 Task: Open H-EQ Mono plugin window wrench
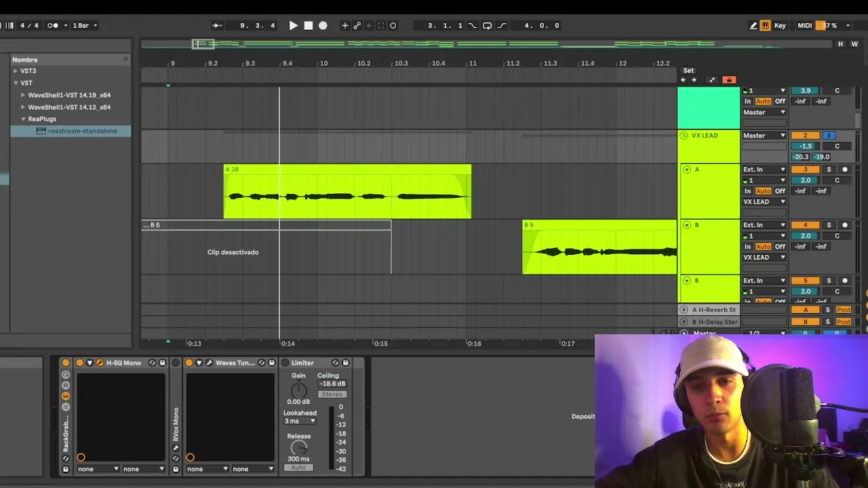100,363
